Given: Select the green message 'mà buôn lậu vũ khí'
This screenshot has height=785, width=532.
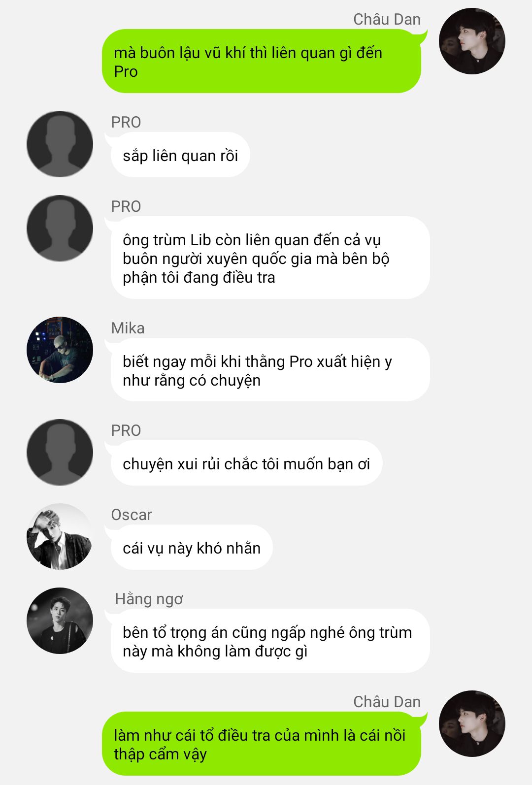Looking at the screenshot, I should tap(262, 62).
